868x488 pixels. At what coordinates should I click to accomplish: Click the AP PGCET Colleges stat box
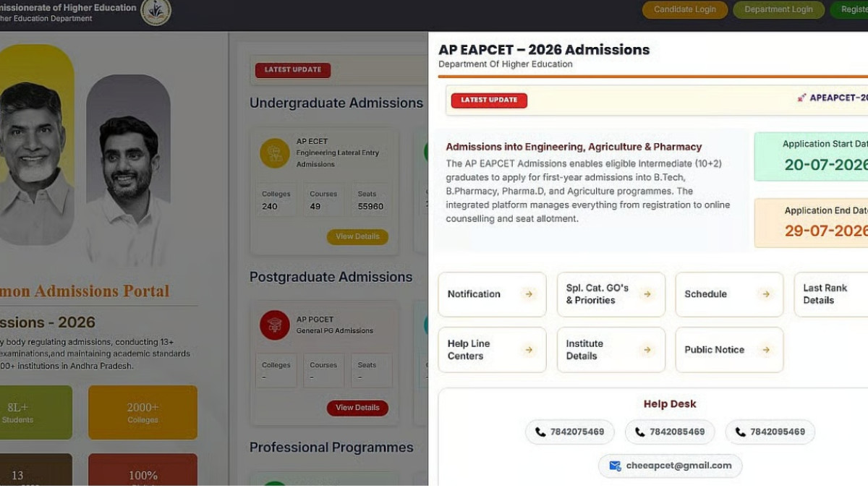[276, 371]
